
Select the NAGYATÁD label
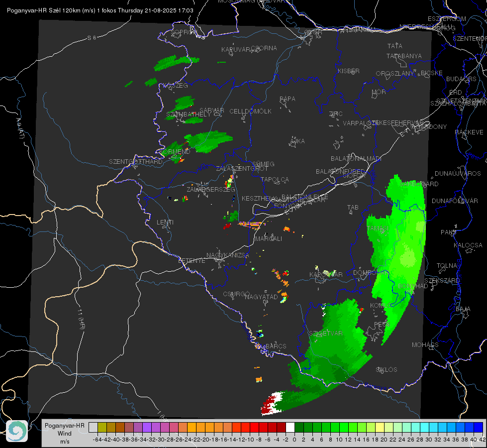[261, 297]
